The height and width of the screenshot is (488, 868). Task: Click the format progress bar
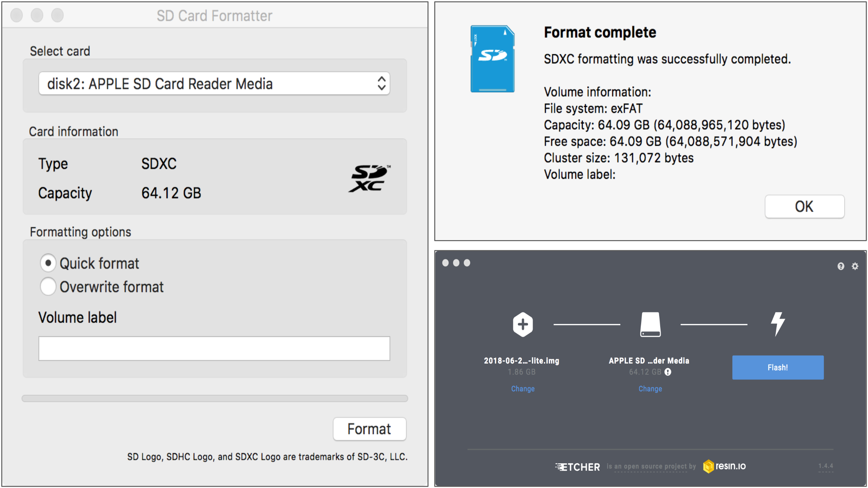215,398
